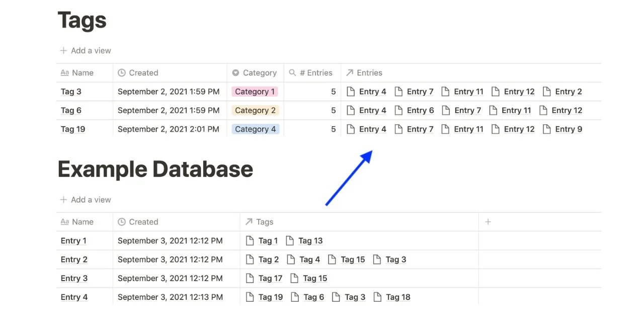Open Tag 15 from Entry 2's tags
The height and width of the screenshot is (331, 644).
(353, 259)
